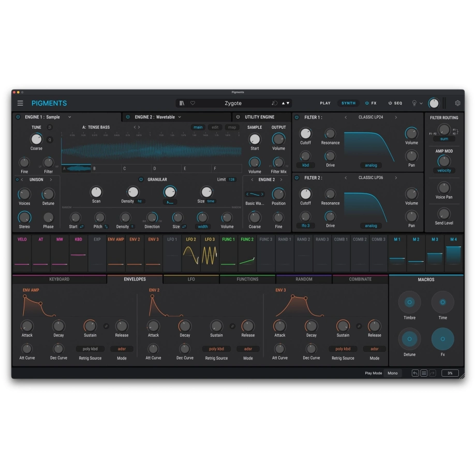Toggle the SEQ power button
The width and height of the screenshot is (476, 476).
pyautogui.click(x=390, y=103)
